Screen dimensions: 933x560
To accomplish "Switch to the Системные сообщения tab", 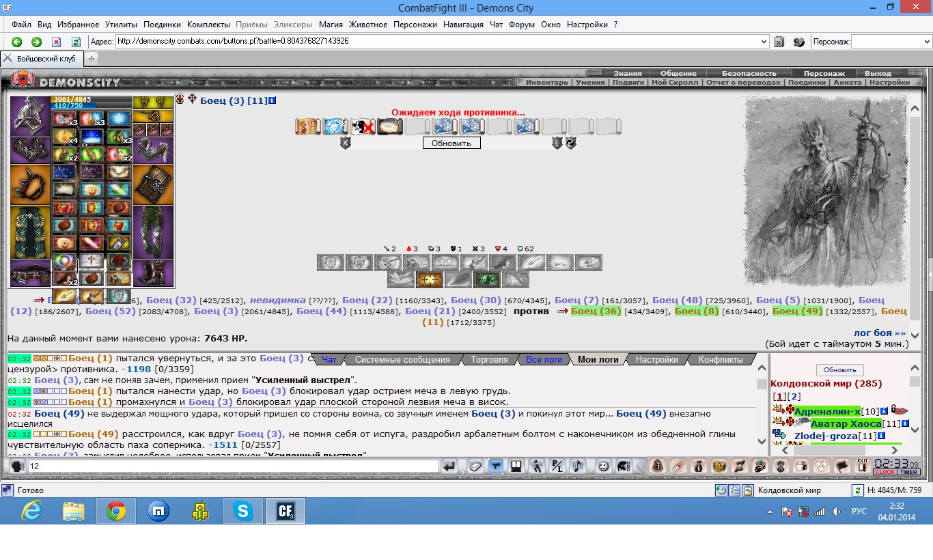I will pos(402,359).
